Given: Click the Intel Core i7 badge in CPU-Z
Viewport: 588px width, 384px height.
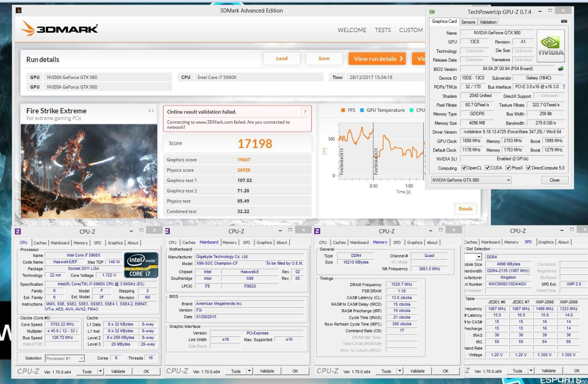Looking at the screenshot, I should click(x=141, y=265).
